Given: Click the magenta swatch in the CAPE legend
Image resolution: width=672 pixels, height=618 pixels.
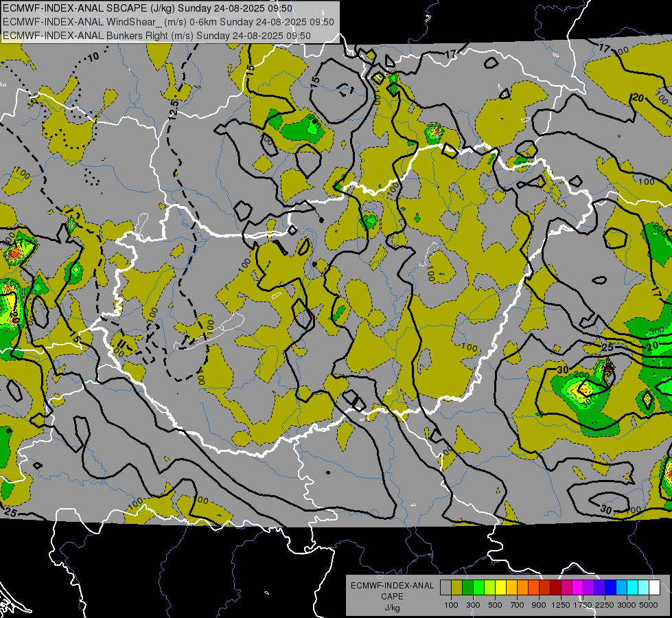Looking at the screenshot, I should pos(578,588).
